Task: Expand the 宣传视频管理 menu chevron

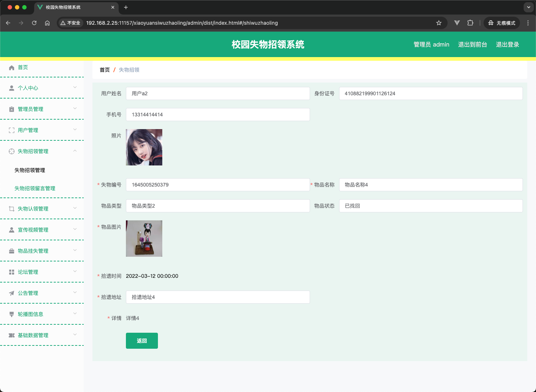Action: (x=75, y=229)
